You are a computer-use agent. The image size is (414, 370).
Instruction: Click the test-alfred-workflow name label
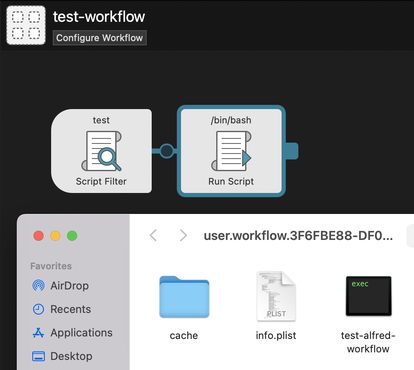[x=368, y=342]
